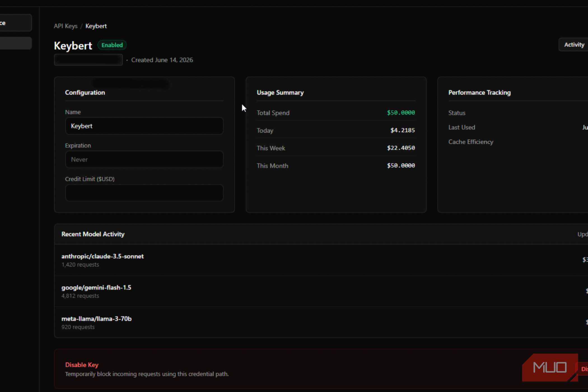The width and height of the screenshot is (588, 392).
Task: Click the Recent Model Activity heading
Action: pos(93,234)
